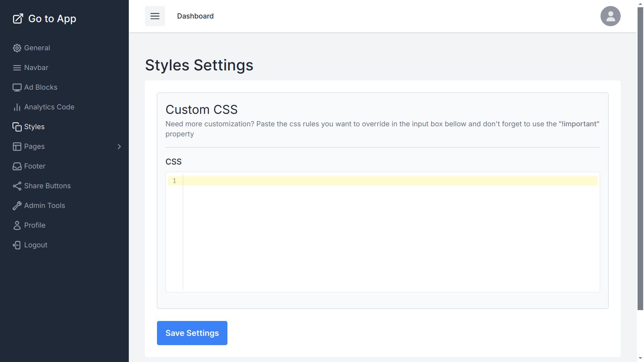This screenshot has height=362, width=644.
Task: Focus line 1 of the CSS editor
Action: pyautogui.click(x=390, y=181)
